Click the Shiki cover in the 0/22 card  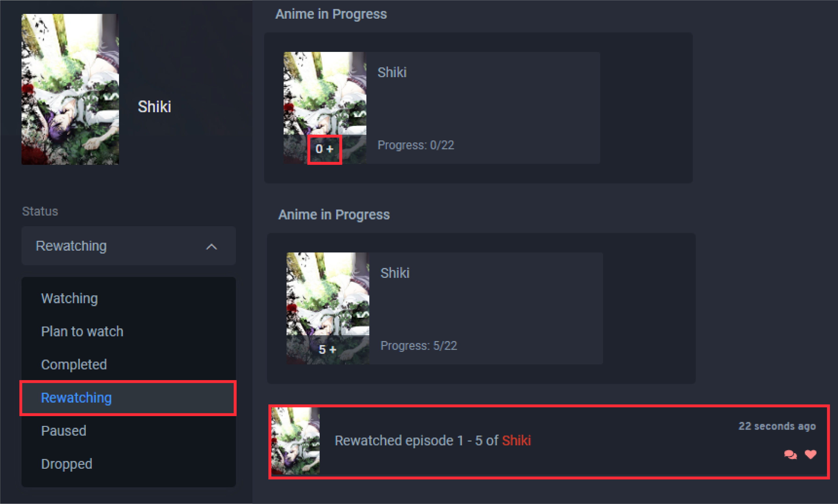325,108
